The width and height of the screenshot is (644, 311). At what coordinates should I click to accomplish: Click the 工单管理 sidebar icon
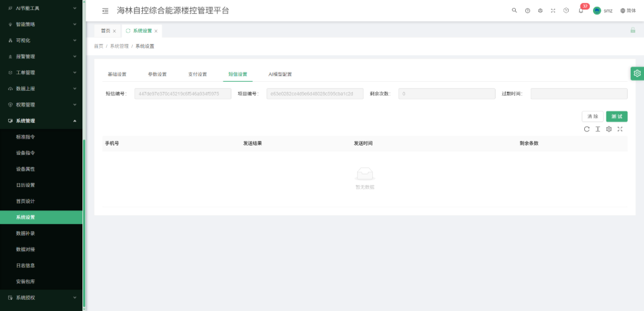click(x=10, y=73)
